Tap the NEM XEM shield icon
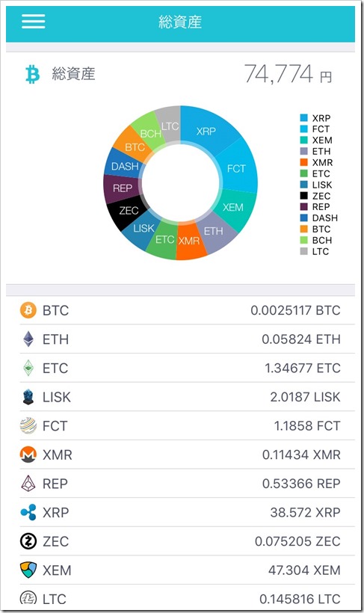The height and width of the screenshot is (613, 364). [x=28, y=570]
